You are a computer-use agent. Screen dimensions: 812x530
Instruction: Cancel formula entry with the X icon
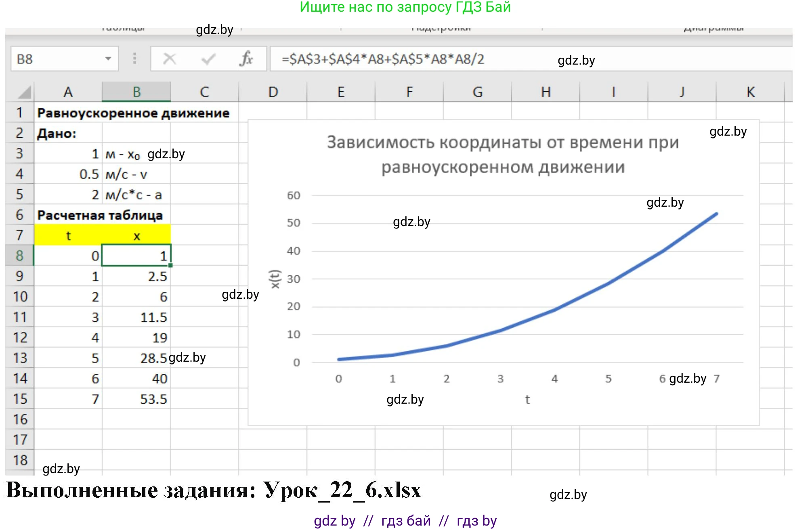(x=170, y=59)
